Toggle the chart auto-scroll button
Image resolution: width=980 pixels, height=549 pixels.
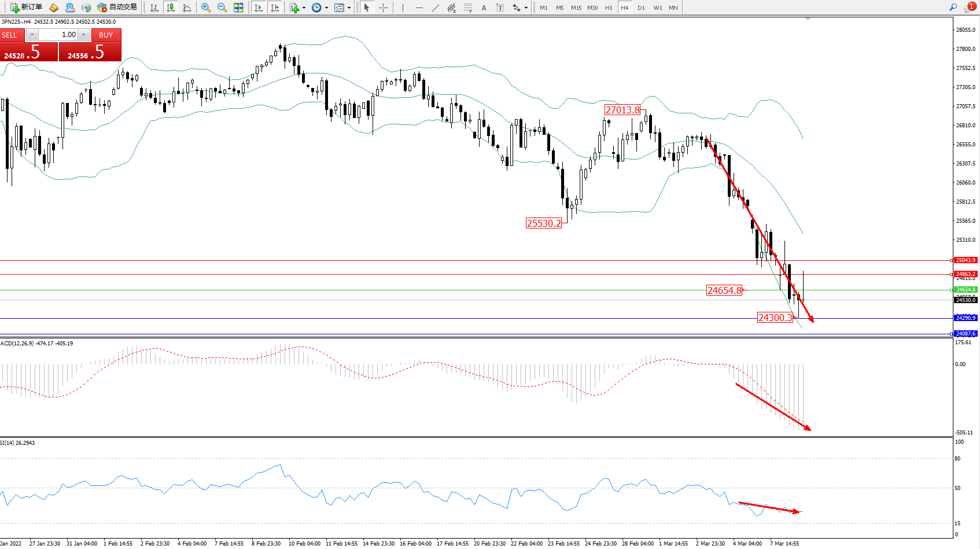(x=259, y=8)
